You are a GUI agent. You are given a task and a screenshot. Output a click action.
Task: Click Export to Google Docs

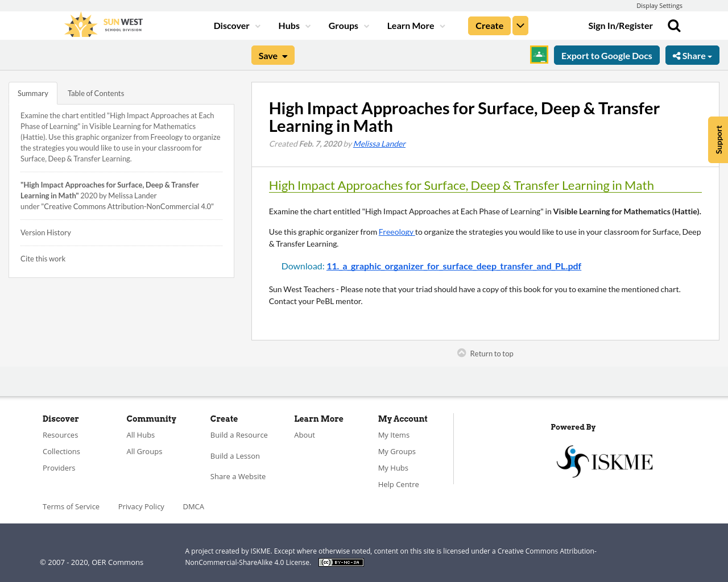pyautogui.click(x=606, y=55)
